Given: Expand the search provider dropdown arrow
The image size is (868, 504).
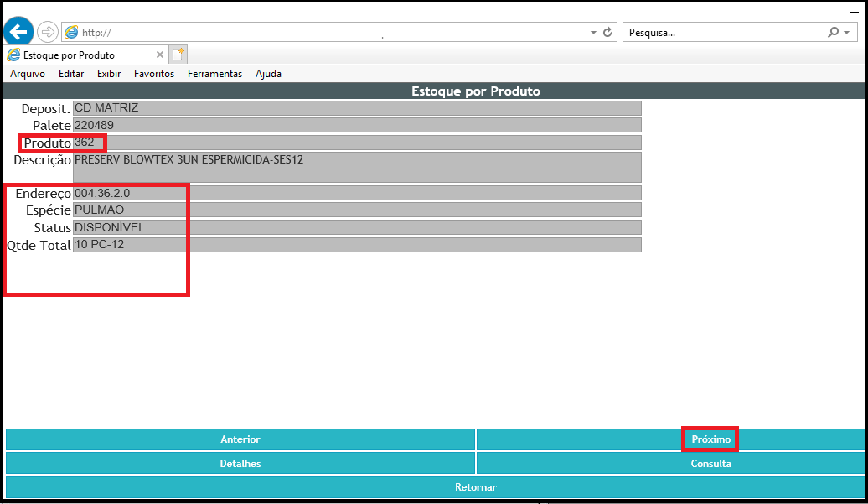Looking at the screenshot, I should pyautogui.click(x=847, y=33).
